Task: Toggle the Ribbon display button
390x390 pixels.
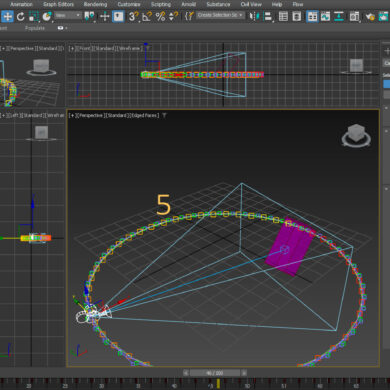Action: (x=312, y=16)
